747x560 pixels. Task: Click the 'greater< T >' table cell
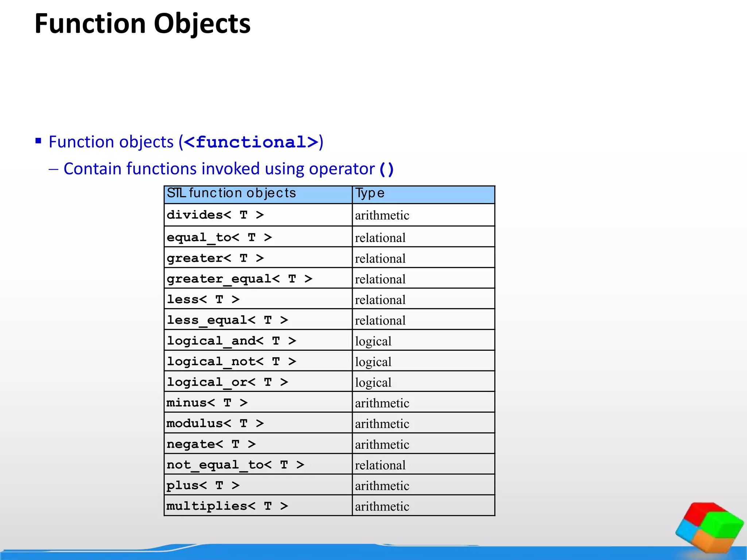click(x=258, y=257)
